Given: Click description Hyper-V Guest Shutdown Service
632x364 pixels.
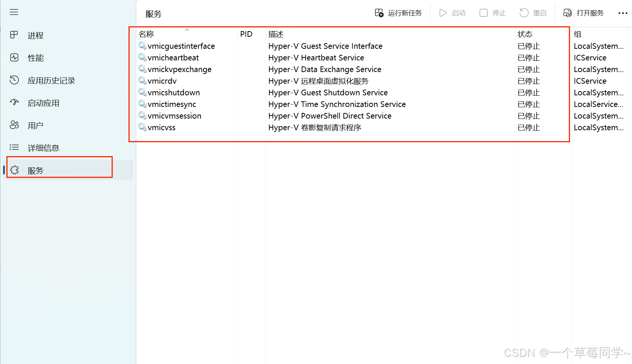Looking at the screenshot, I should [328, 93].
